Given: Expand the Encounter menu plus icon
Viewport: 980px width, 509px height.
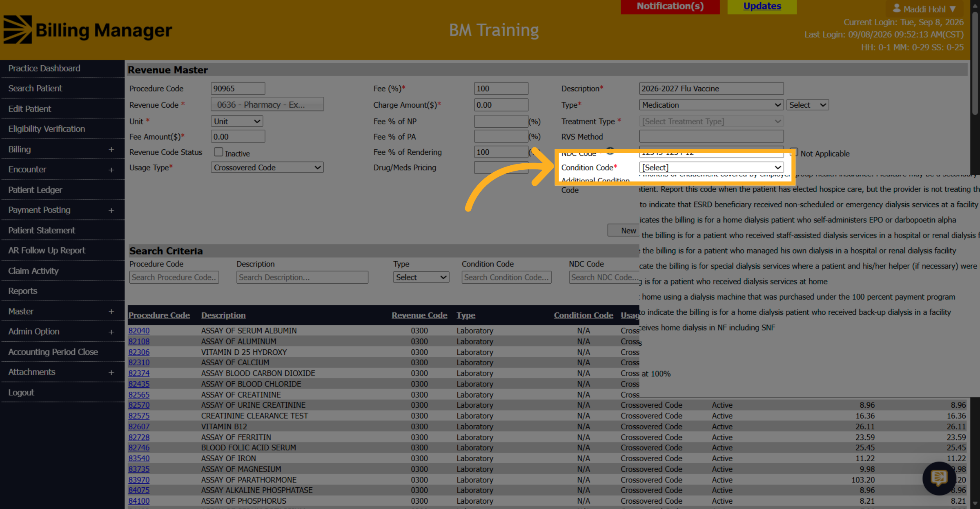Looking at the screenshot, I should tap(111, 170).
